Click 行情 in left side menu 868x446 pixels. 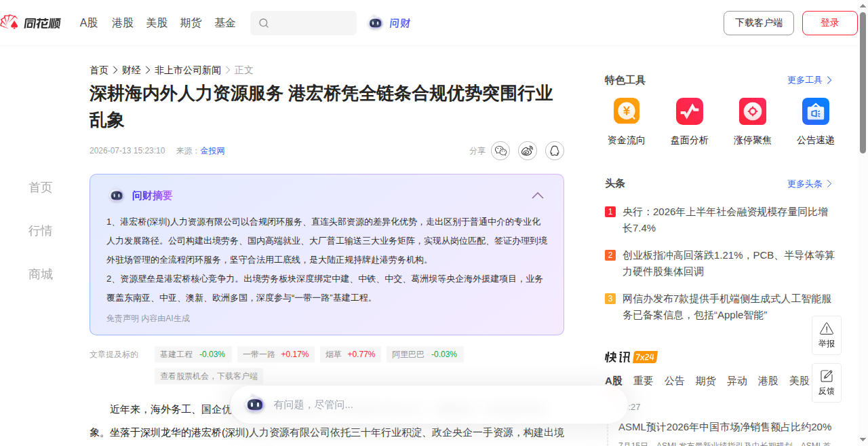coord(41,231)
